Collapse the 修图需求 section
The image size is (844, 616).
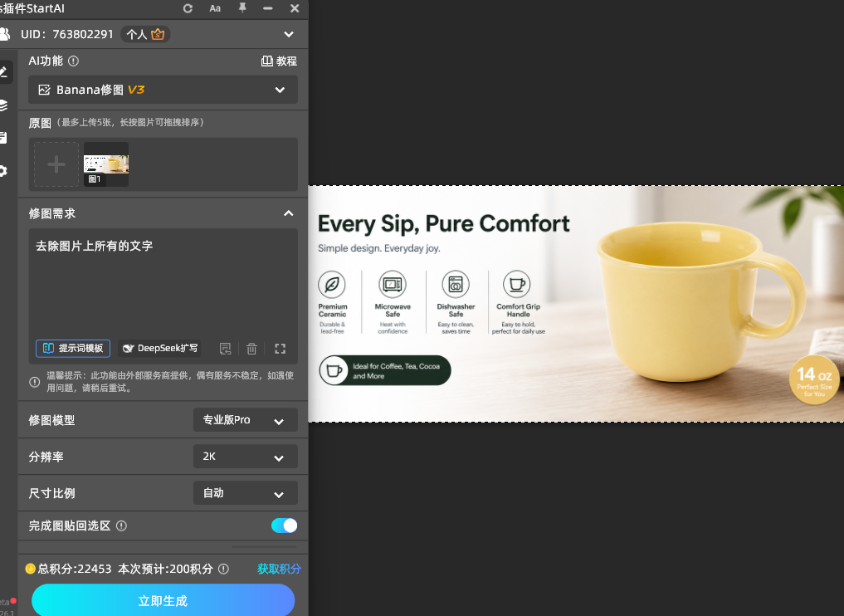(x=289, y=213)
